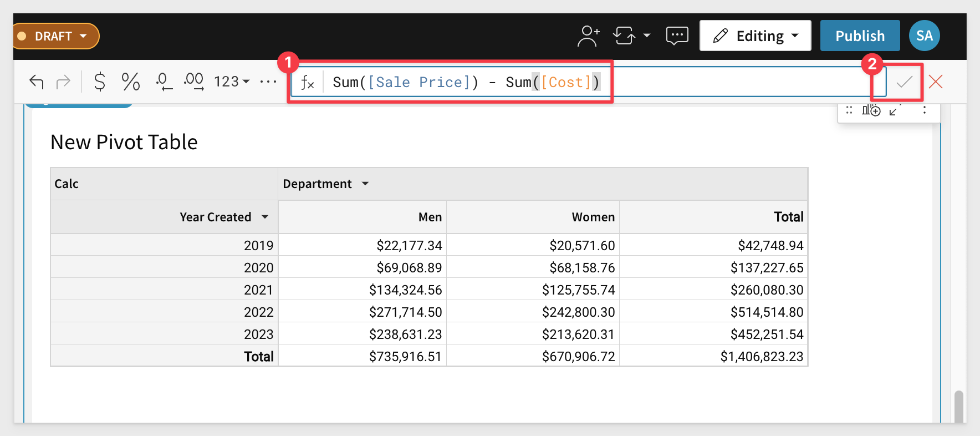The image size is (980, 436).
Task: Select the Calc header cell
Action: point(164,184)
